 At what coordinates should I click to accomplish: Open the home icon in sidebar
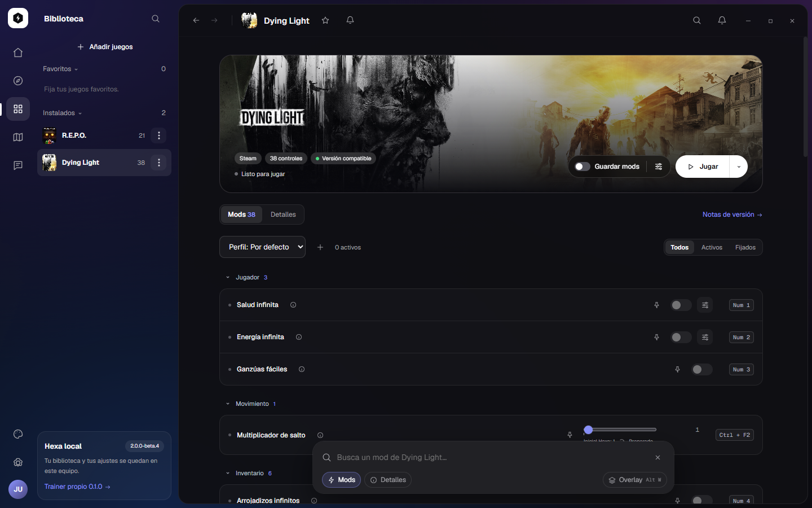point(18,52)
